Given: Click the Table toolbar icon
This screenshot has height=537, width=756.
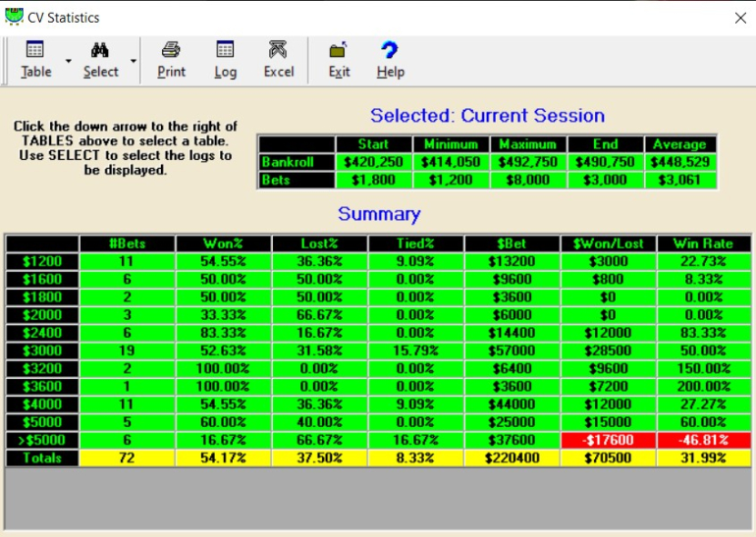Looking at the screenshot, I should click(35, 50).
